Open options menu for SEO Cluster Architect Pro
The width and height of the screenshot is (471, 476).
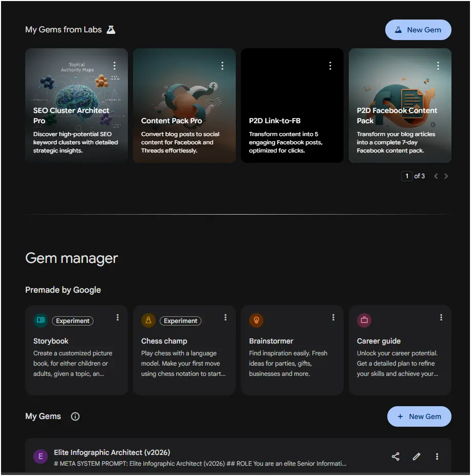click(x=114, y=65)
